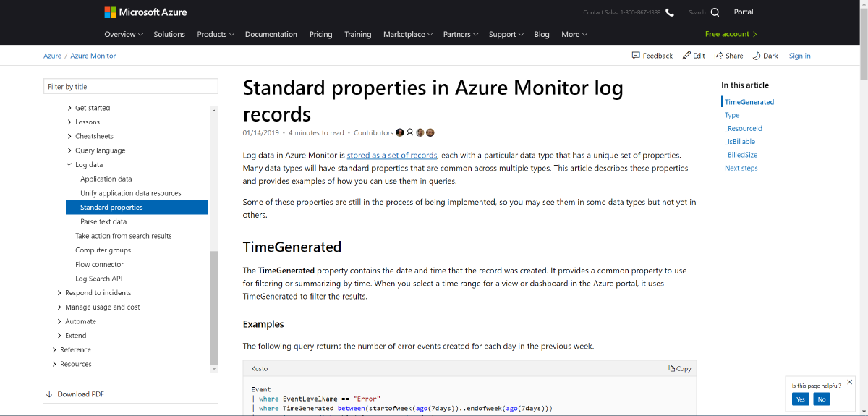Close the 'Is this page helpful?' popup
The height and width of the screenshot is (416, 868).
pyautogui.click(x=850, y=382)
